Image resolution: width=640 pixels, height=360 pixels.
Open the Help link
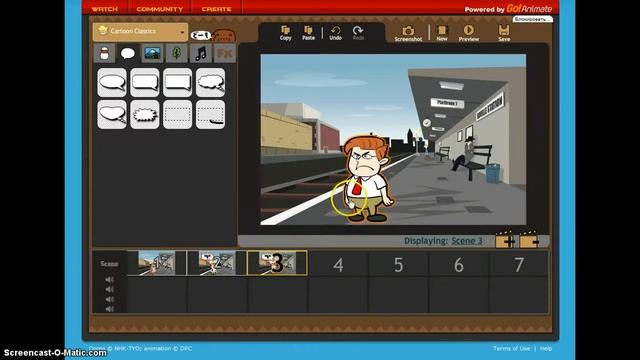tap(546, 348)
